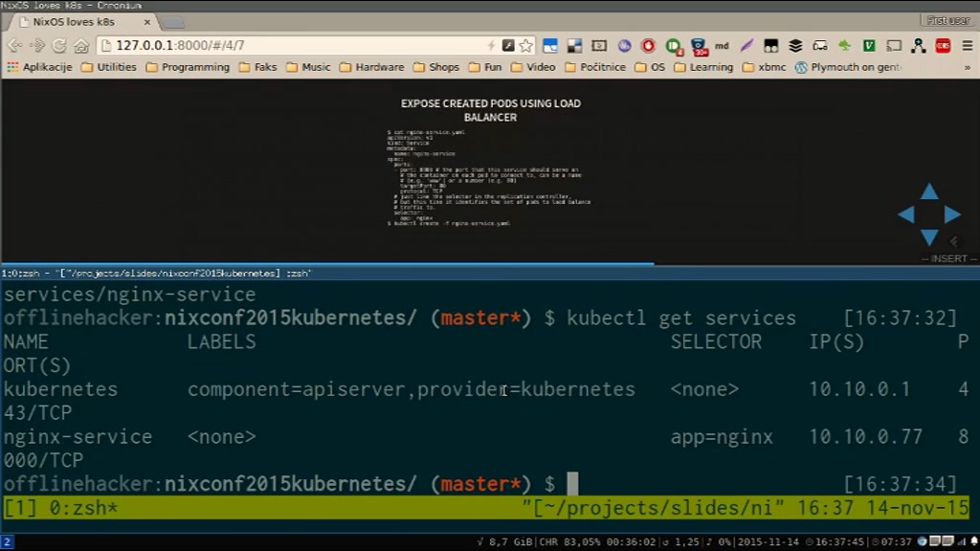The height and width of the screenshot is (551, 980).
Task: Click the tmux window 0:zsh* in status bar
Action: (83, 508)
